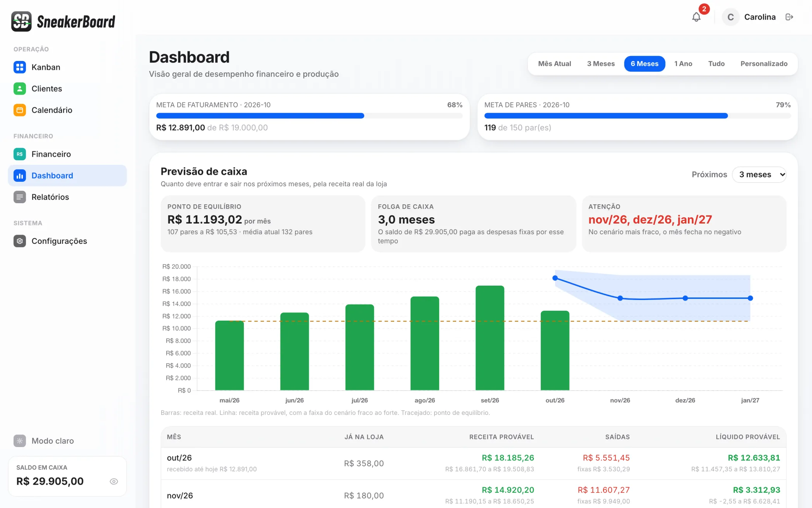
Task: Select the 6 Meses period filter
Action: (x=644, y=64)
